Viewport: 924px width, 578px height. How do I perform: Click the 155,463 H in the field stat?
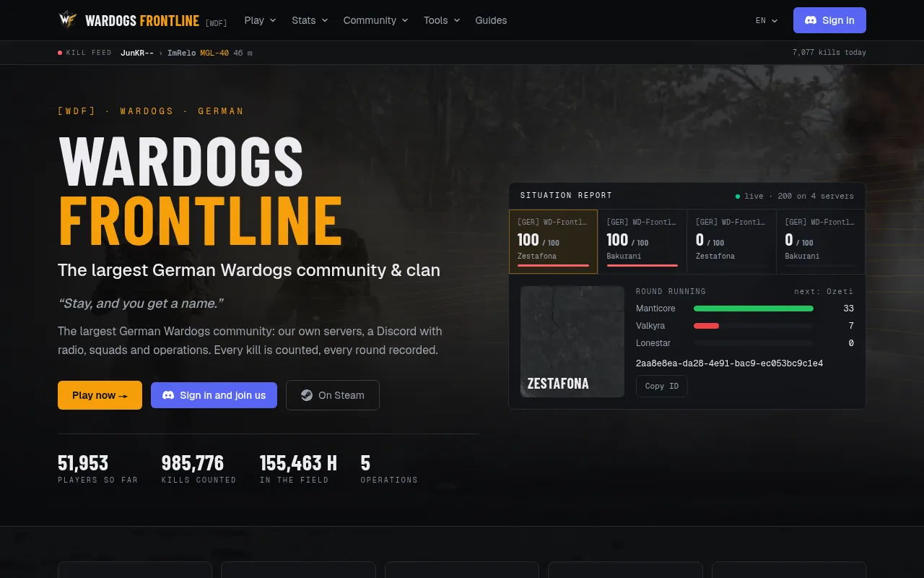coord(298,469)
